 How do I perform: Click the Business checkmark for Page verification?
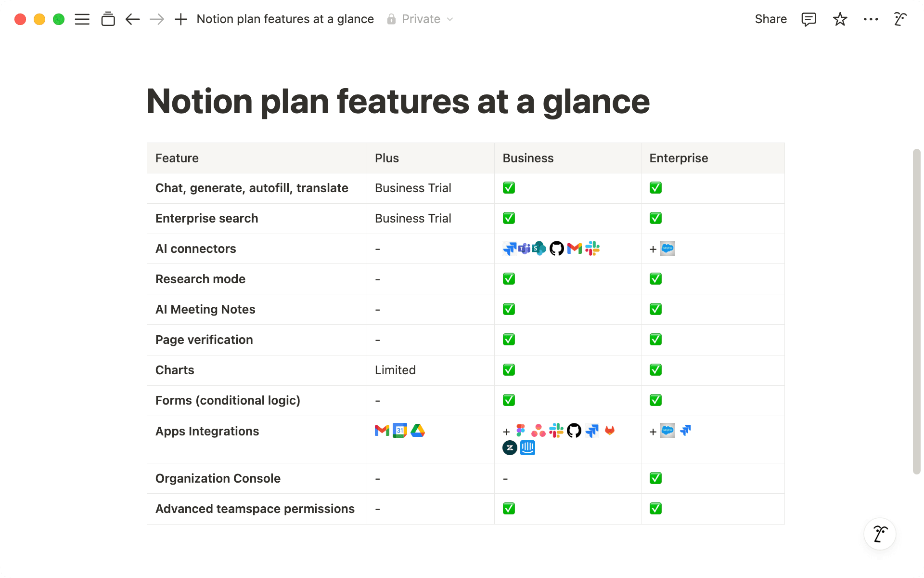tap(509, 339)
